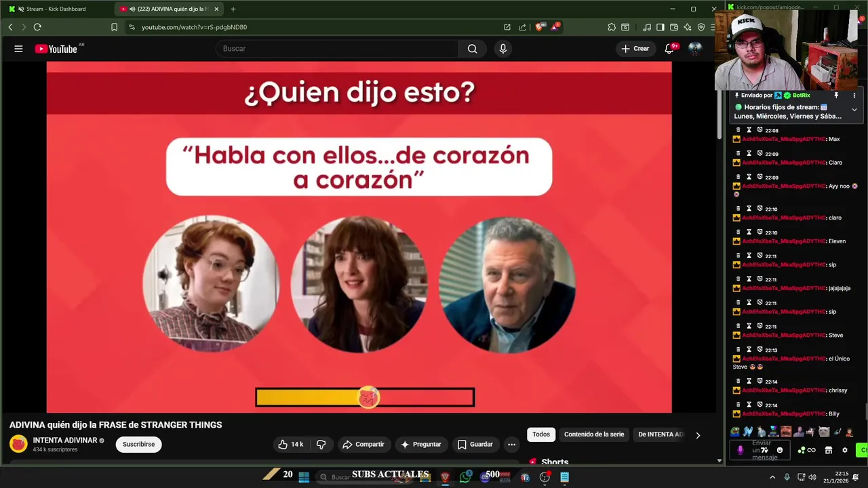Click the Compartir share button
Image resolution: width=868 pixels, height=488 pixels.
(x=363, y=445)
